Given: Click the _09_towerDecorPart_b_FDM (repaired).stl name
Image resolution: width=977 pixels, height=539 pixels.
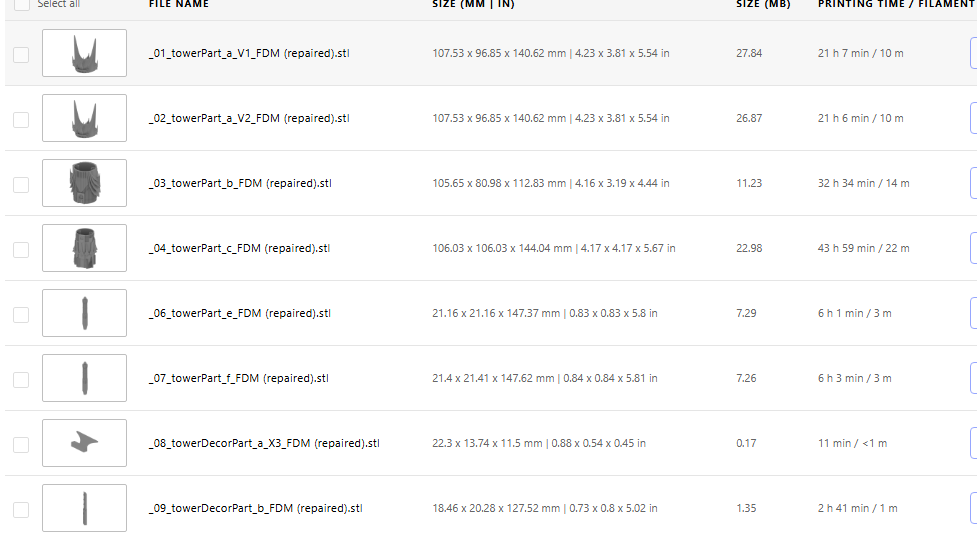Looking at the screenshot, I should [x=255, y=508].
